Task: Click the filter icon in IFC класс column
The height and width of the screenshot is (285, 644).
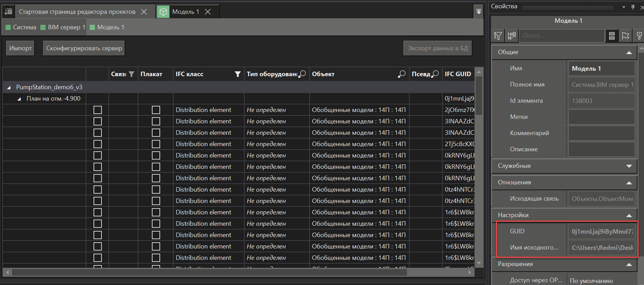Action: 237,74
